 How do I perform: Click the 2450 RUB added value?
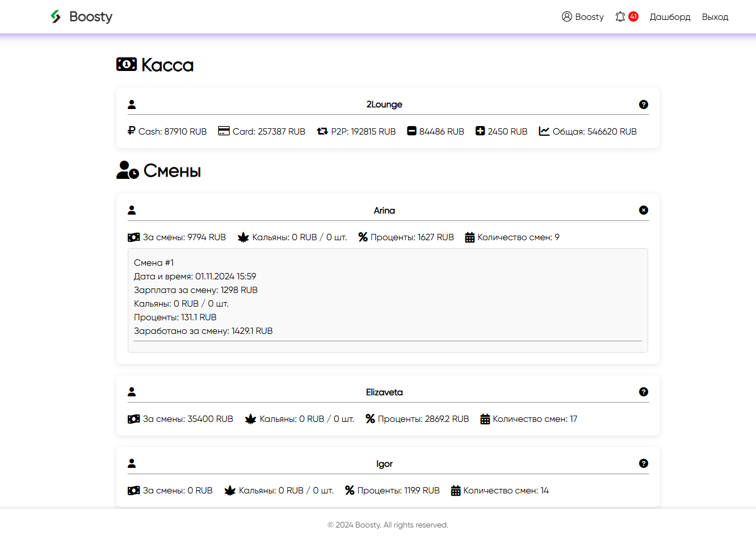[507, 131]
